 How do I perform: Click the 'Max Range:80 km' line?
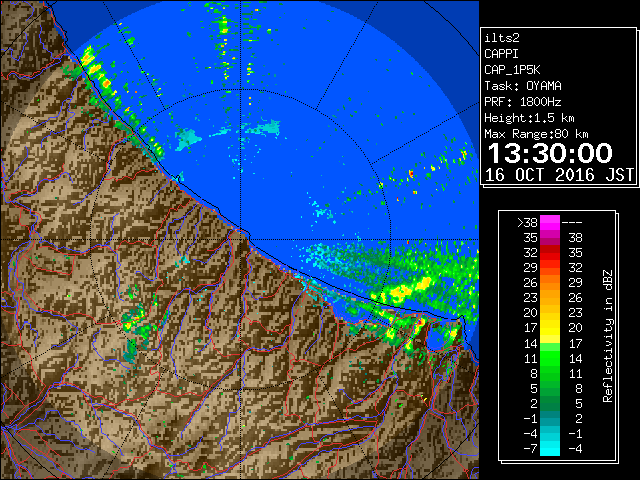(536, 134)
